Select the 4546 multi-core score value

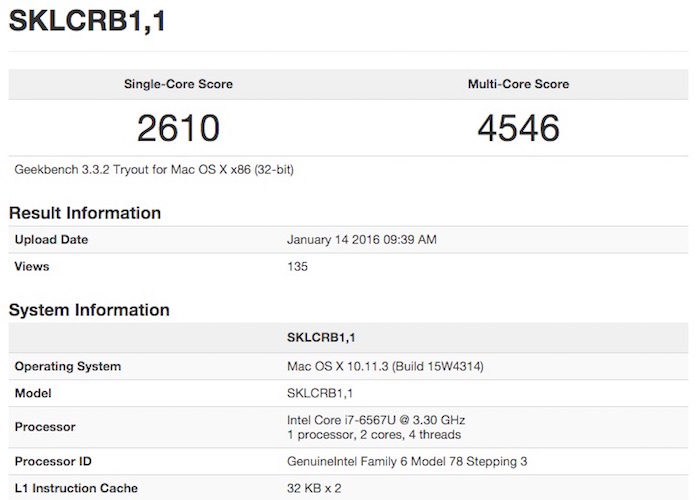coord(517,128)
